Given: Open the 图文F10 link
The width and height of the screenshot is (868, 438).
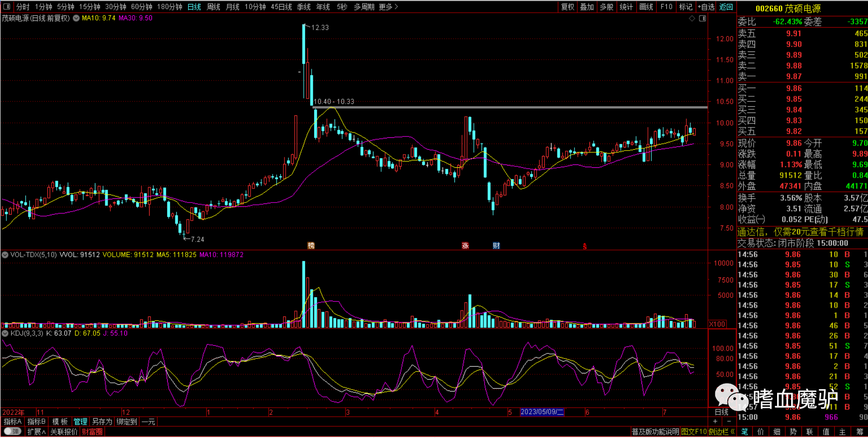Looking at the screenshot, I should 694,432.
